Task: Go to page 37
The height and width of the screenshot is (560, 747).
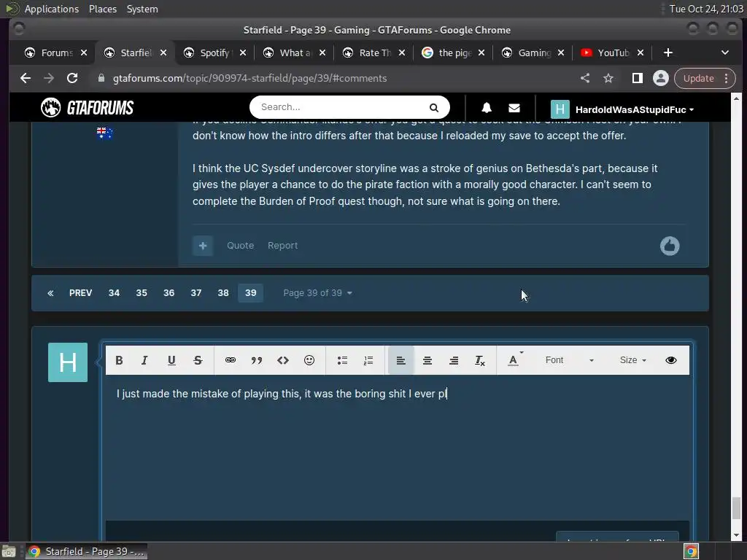Action: coord(196,293)
